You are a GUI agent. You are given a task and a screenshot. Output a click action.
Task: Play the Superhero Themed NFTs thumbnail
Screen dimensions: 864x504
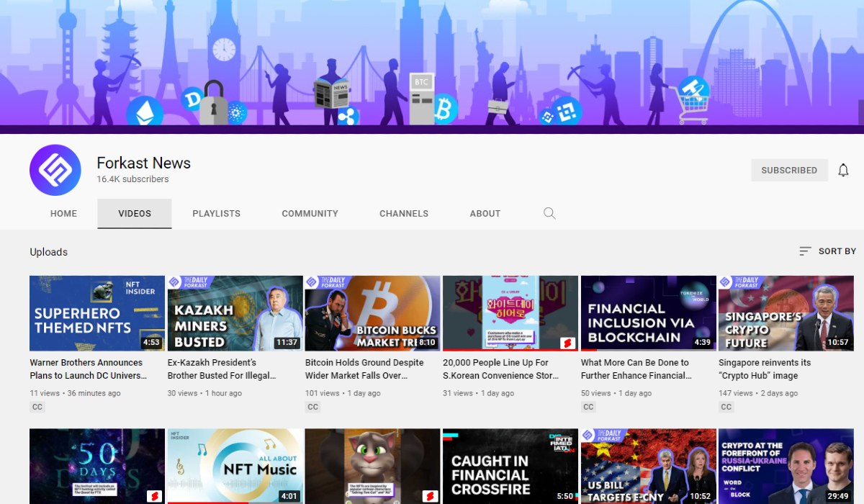point(97,313)
